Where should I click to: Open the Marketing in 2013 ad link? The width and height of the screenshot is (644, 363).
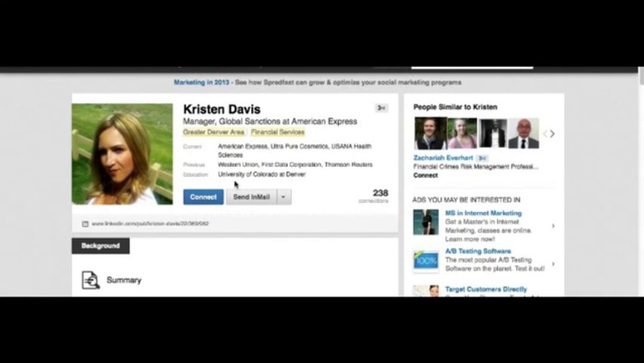[201, 82]
